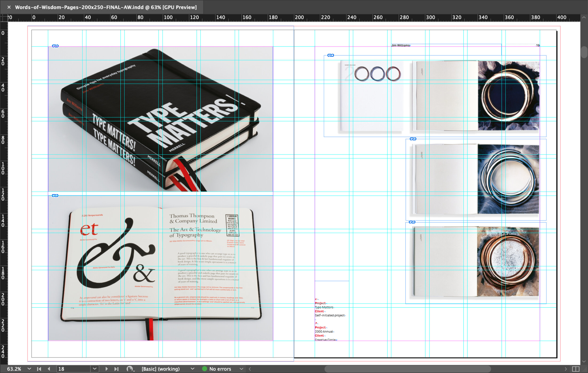Select the copper rings spread image

point(476,263)
